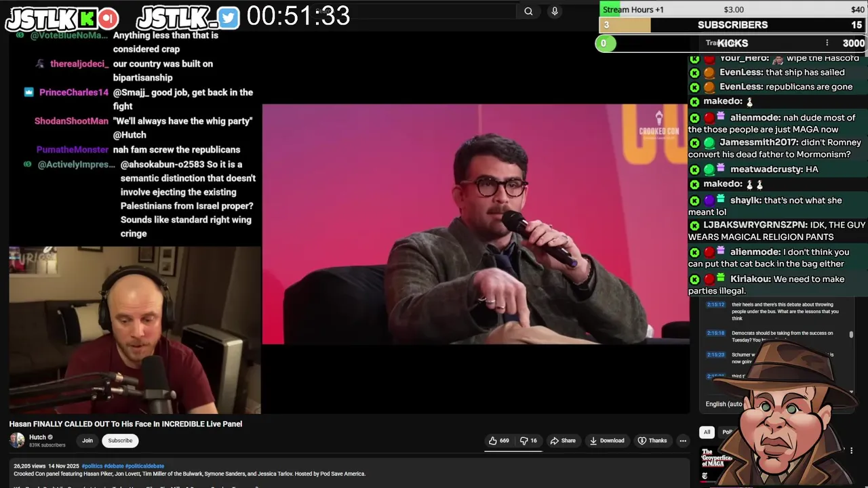
Task: Click the stream timer 00:51:33
Action: [298, 16]
